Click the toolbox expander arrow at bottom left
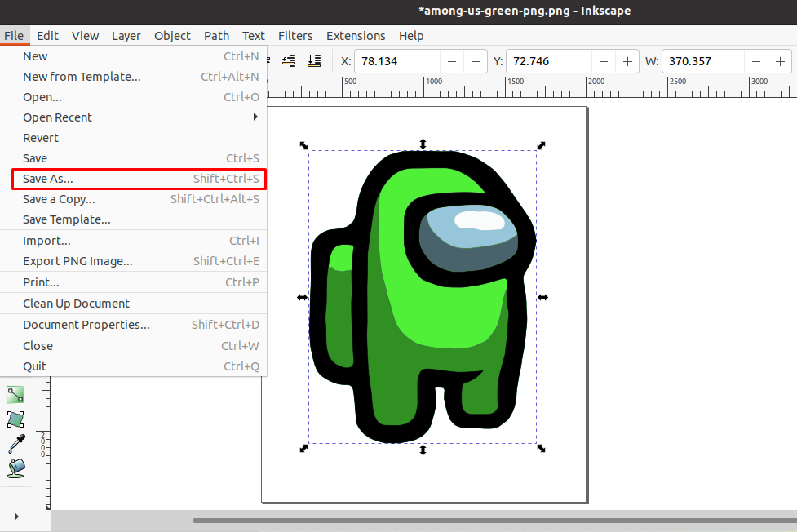The image size is (797, 532). [x=15, y=516]
